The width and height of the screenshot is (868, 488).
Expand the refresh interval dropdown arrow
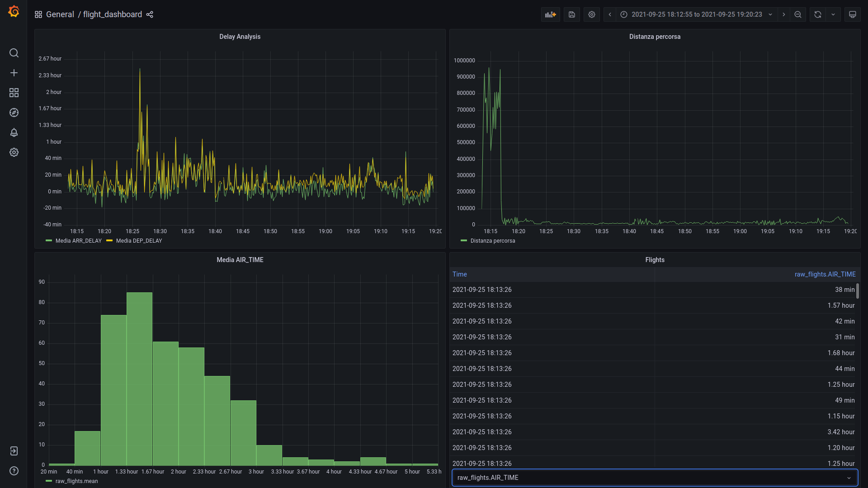pos(833,14)
